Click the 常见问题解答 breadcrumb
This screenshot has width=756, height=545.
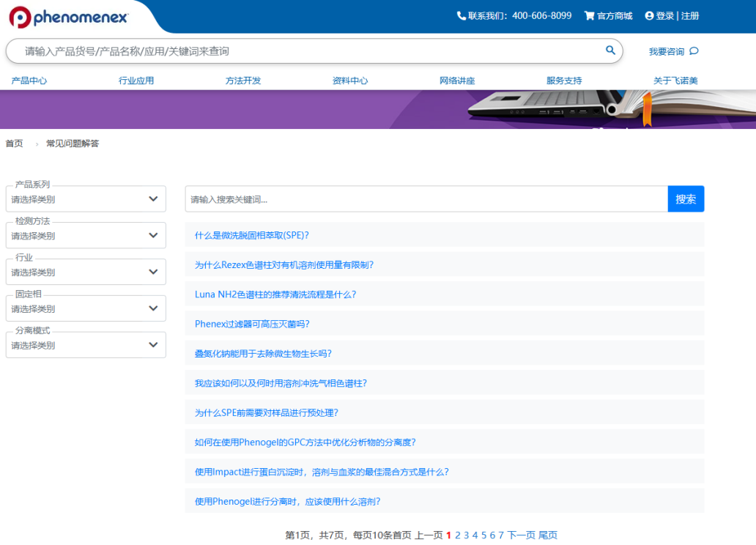tap(73, 144)
